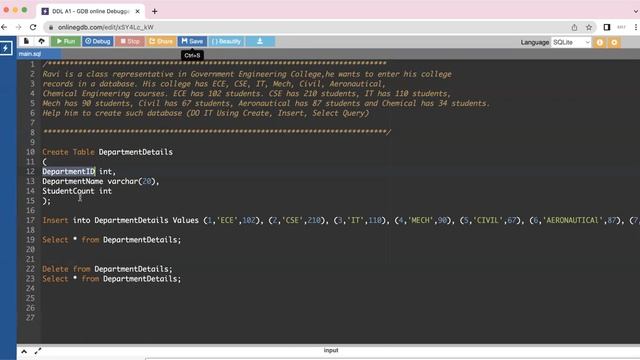
Task: Click line number 27 in gutter
Action: click(x=30, y=318)
